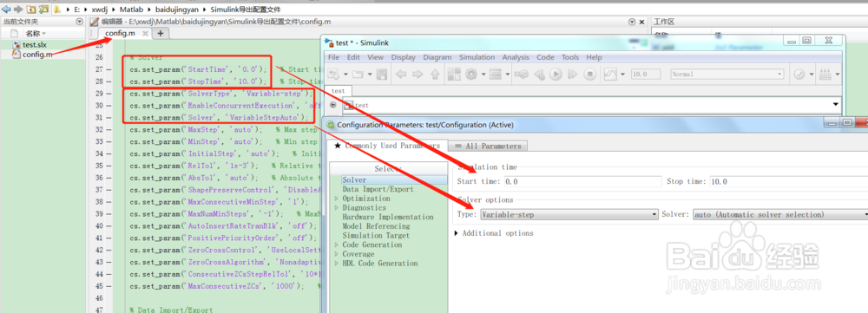Add new editor tab with plus button
Image resolution: width=868 pixels, height=313 pixels.
[161, 34]
